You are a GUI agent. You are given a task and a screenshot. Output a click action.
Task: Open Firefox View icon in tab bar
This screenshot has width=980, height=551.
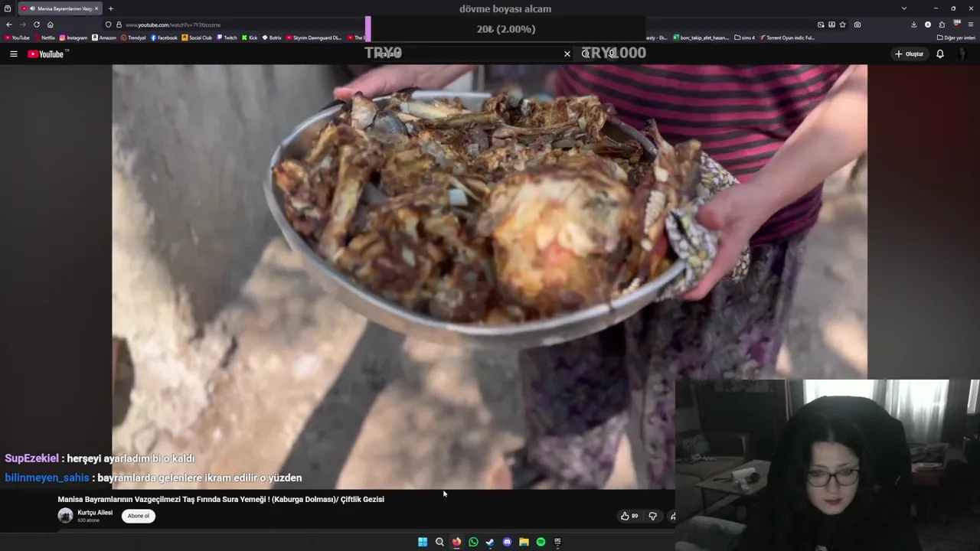[x=8, y=8]
